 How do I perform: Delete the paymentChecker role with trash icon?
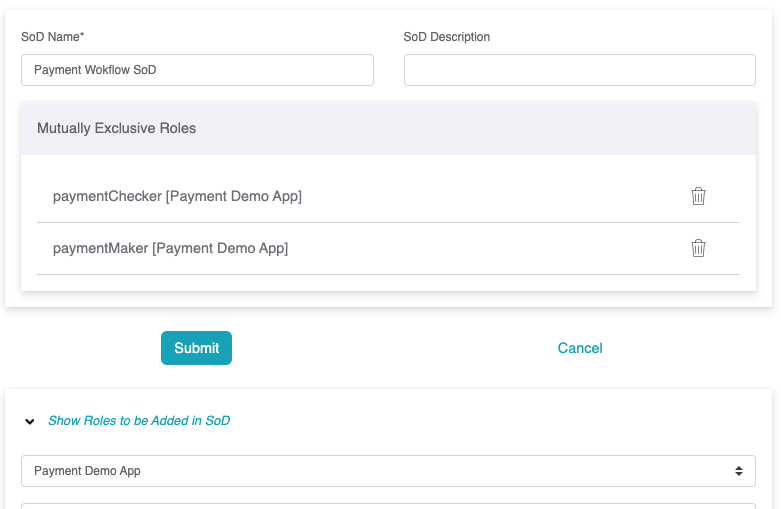click(698, 196)
